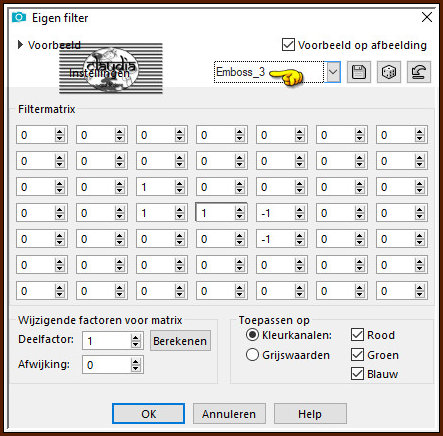Open the Emboss_3 presets dropdown arrow
This screenshot has width=443, height=436.
[333, 72]
